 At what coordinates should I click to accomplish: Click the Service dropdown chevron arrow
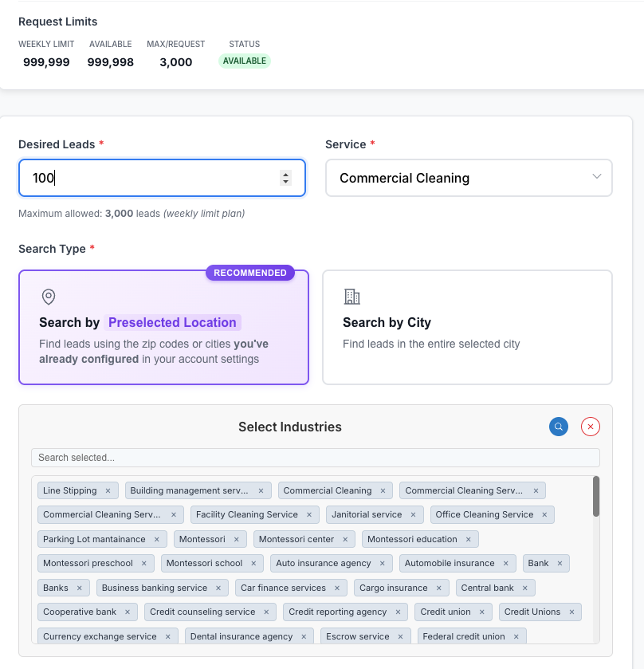tap(597, 177)
